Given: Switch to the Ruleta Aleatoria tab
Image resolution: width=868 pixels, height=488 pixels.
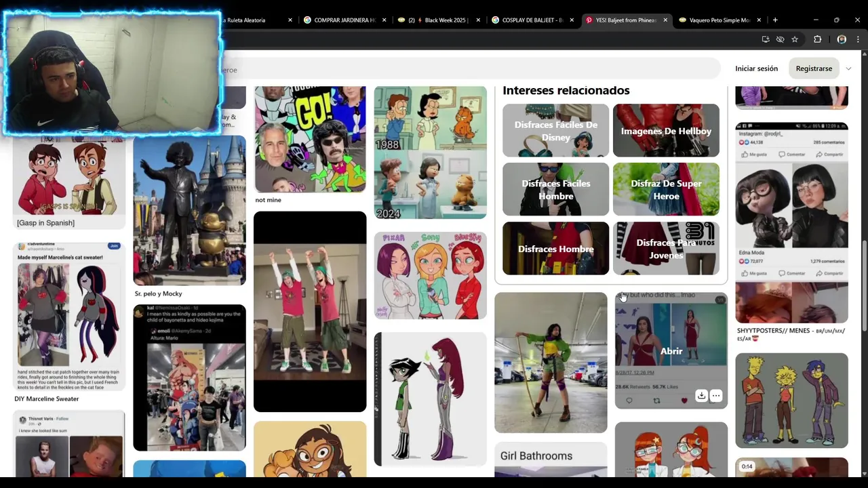Looking at the screenshot, I should [254, 20].
